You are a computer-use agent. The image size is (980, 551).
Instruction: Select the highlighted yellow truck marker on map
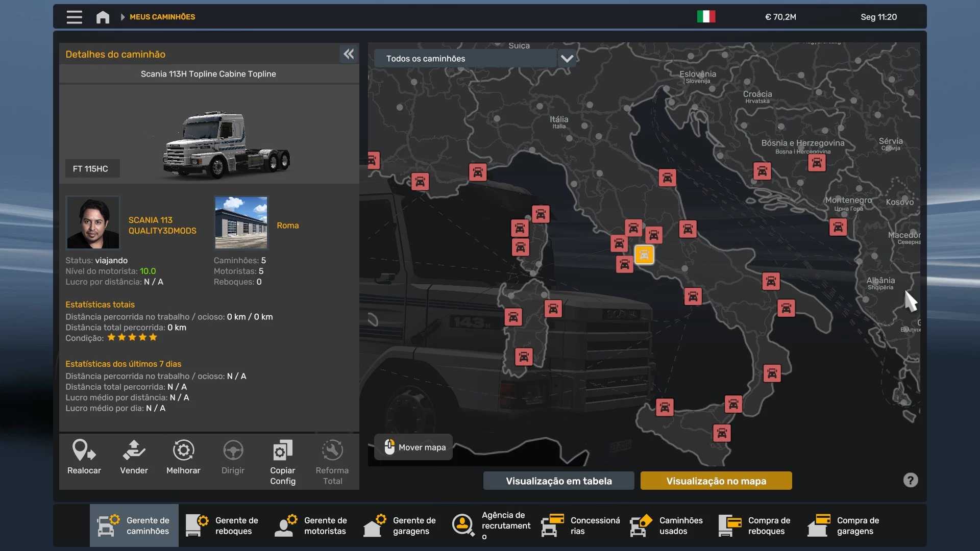tap(644, 254)
